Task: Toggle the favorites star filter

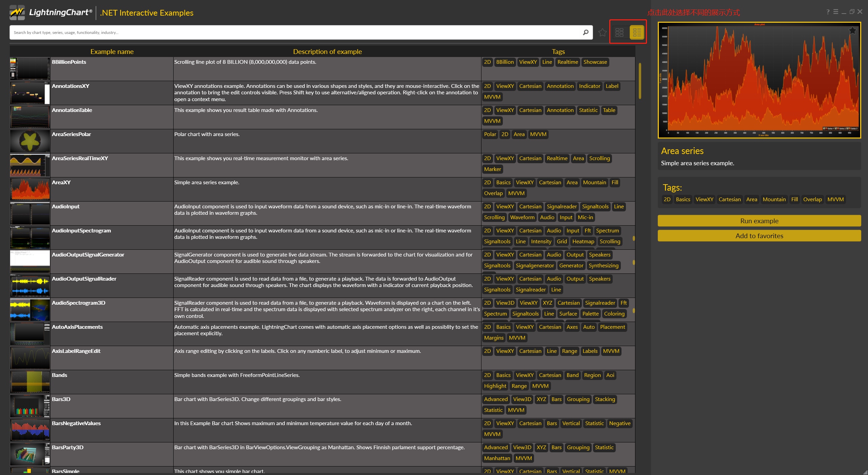Action: tap(603, 32)
